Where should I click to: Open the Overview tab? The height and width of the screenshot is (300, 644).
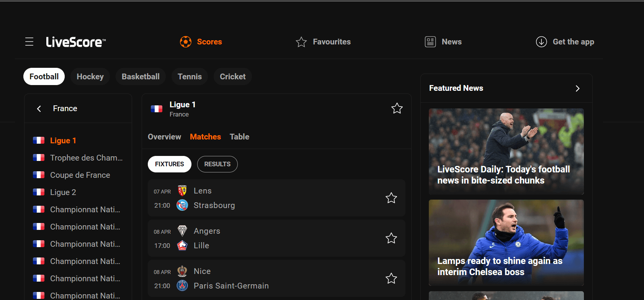pos(164,137)
